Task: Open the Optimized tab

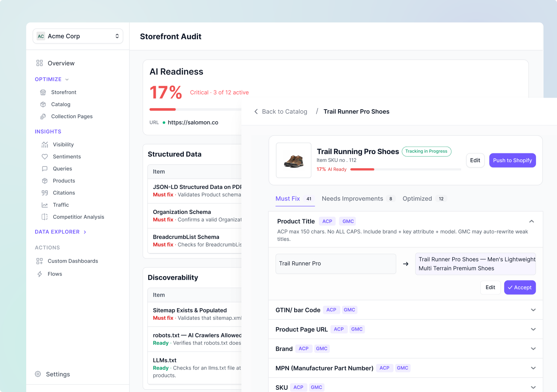Action: [x=424, y=199]
